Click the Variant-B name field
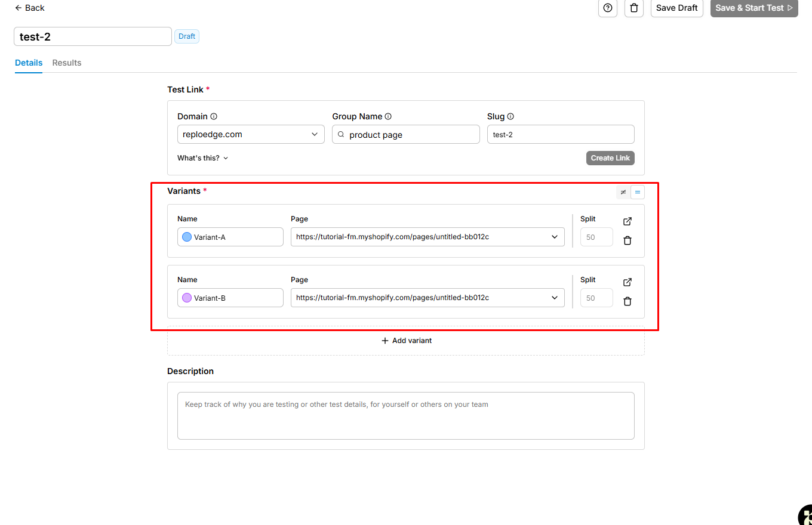 [x=230, y=298]
